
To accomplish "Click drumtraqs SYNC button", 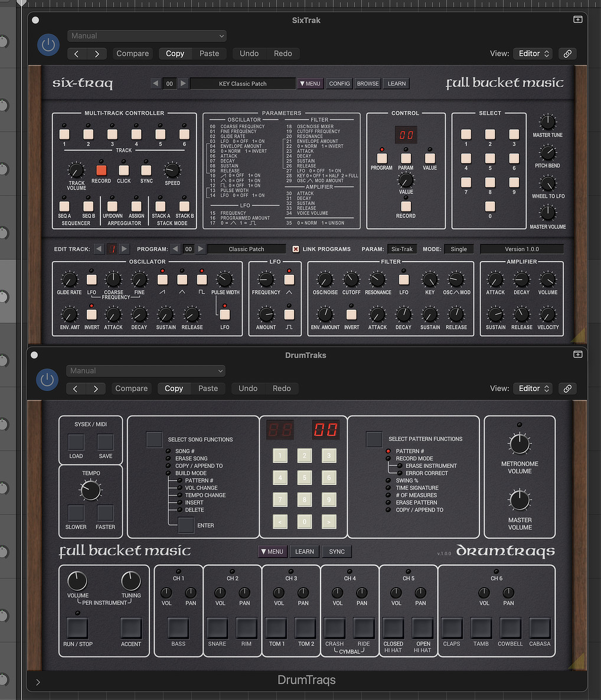I will tap(337, 551).
